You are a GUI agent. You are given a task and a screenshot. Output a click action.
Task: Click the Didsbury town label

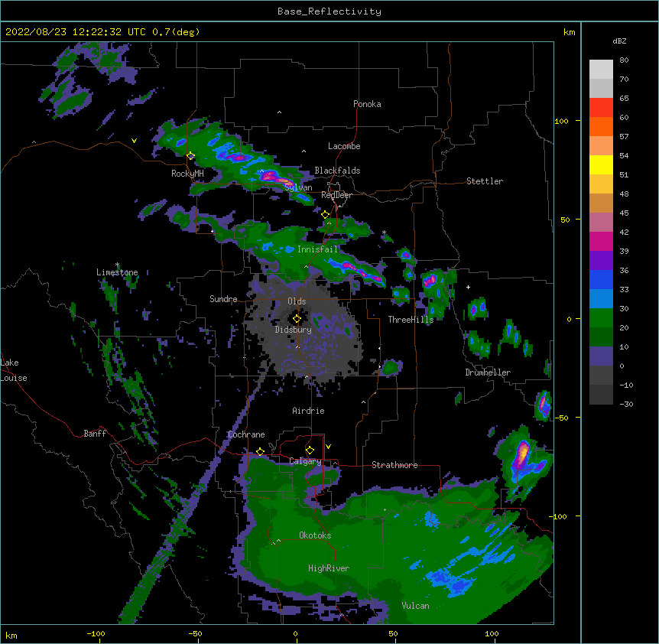coord(293,330)
